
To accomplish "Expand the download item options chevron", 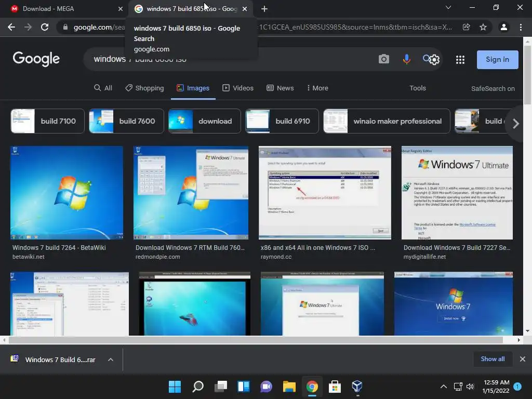I will point(111,360).
